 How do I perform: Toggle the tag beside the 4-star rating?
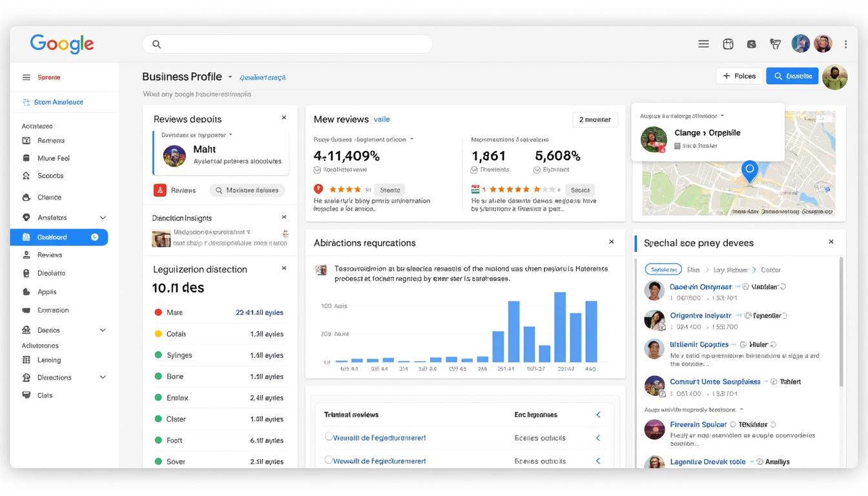coord(390,189)
